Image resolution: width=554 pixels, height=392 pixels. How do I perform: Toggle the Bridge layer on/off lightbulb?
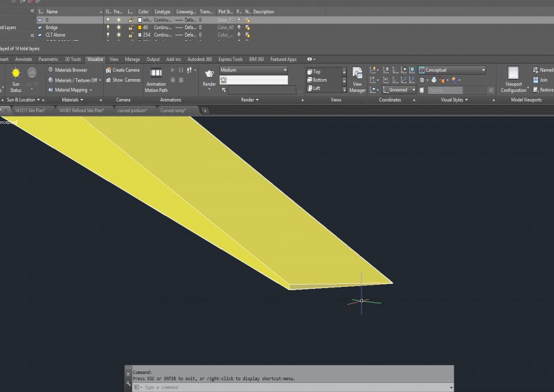point(108,27)
